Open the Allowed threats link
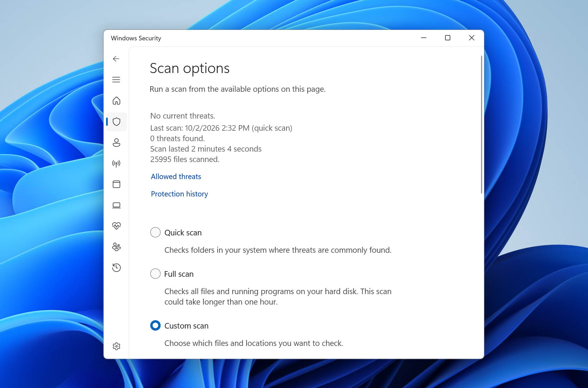The image size is (588, 388). pyautogui.click(x=176, y=177)
